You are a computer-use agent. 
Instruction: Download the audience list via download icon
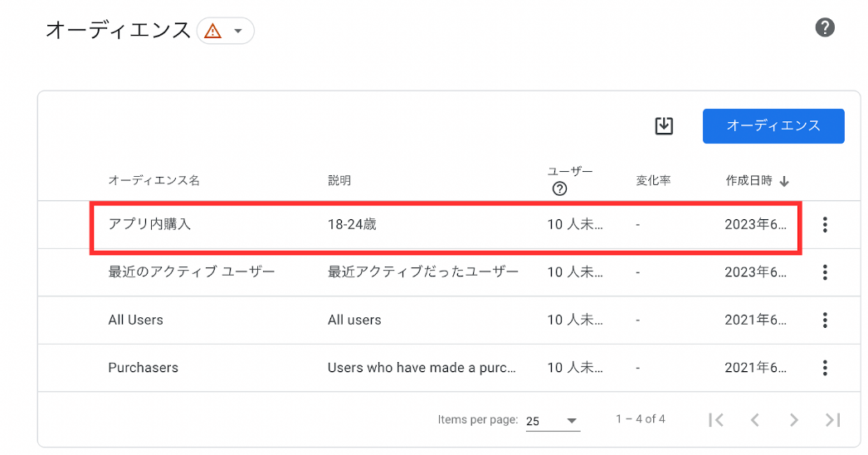(x=664, y=126)
